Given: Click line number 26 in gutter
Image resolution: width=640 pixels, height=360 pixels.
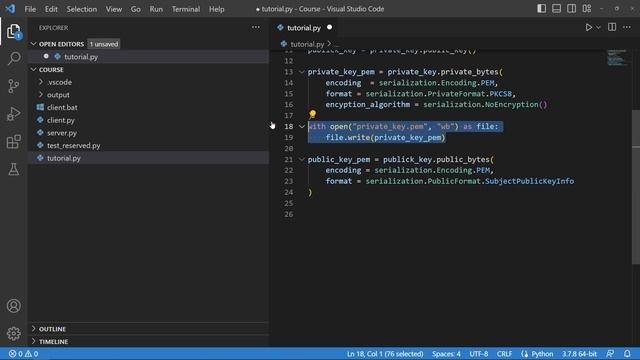Looking at the screenshot, I should (289, 214).
